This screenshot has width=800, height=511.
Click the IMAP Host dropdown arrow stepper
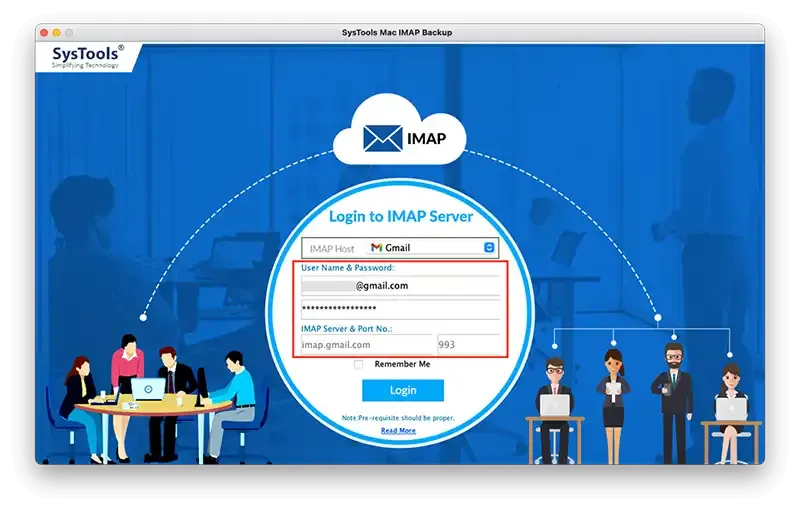click(x=489, y=247)
